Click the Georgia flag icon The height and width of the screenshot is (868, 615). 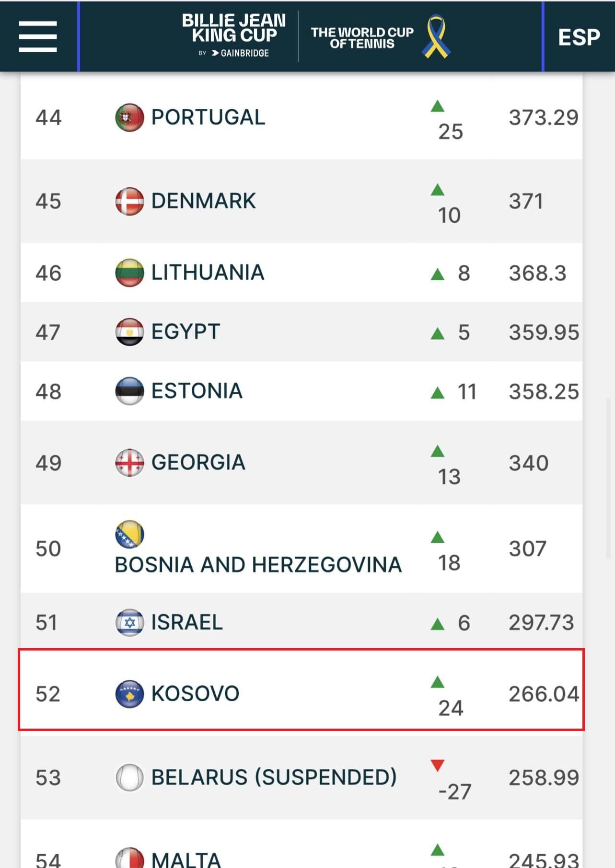click(x=129, y=463)
